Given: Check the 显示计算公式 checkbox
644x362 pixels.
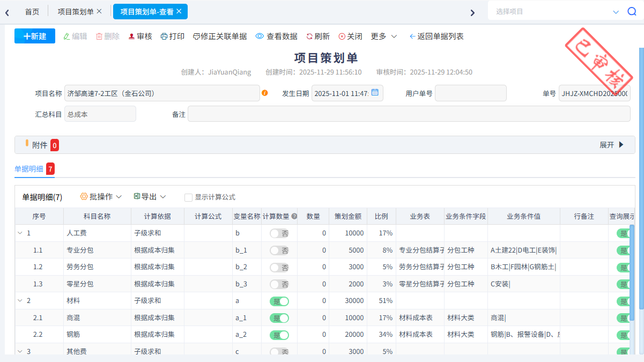Looking at the screenshot, I should tap(188, 197).
